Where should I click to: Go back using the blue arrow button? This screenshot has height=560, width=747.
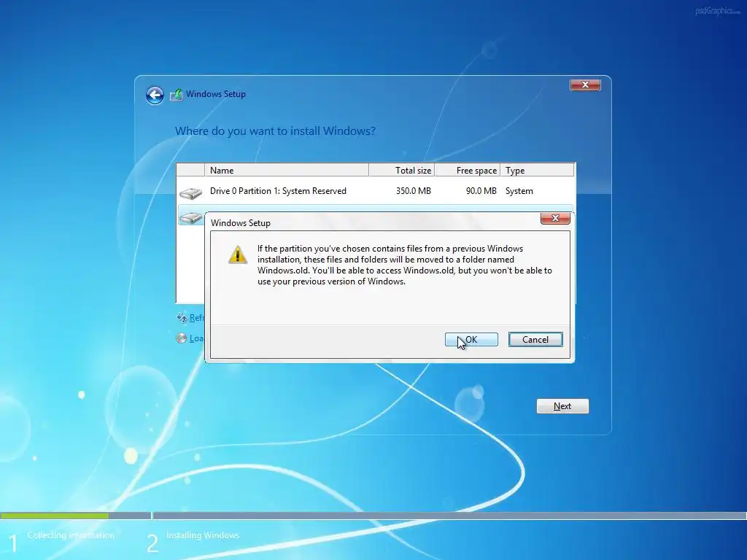click(155, 96)
